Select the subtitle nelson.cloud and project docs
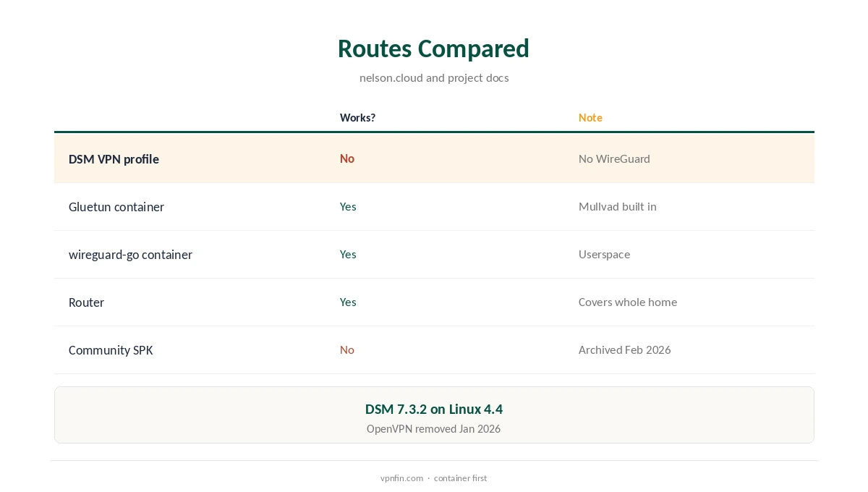The height and width of the screenshot is (492, 868). (434, 78)
